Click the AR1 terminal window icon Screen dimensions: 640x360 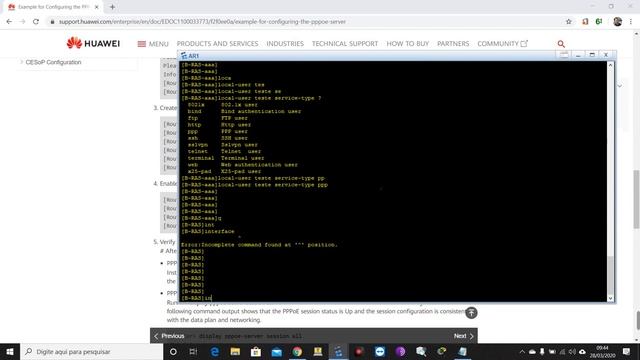tap(184, 56)
